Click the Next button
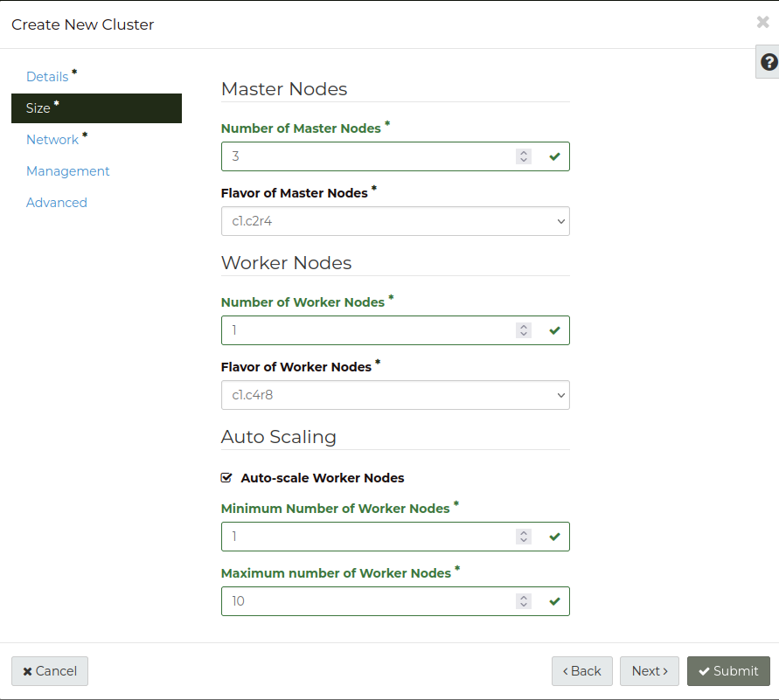The width and height of the screenshot is (779, 700). [x=649, y=670]
